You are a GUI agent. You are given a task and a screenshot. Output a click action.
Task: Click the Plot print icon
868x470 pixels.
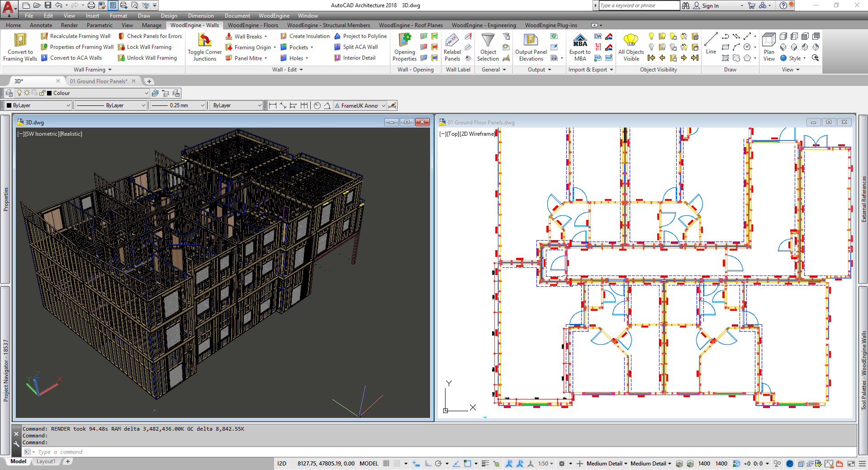point(91,5)
